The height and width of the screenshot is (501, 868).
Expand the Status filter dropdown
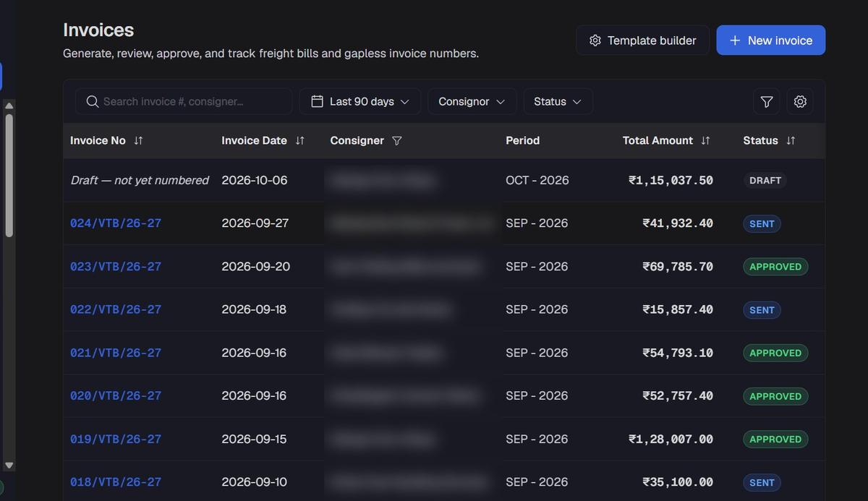coord(558,101)
